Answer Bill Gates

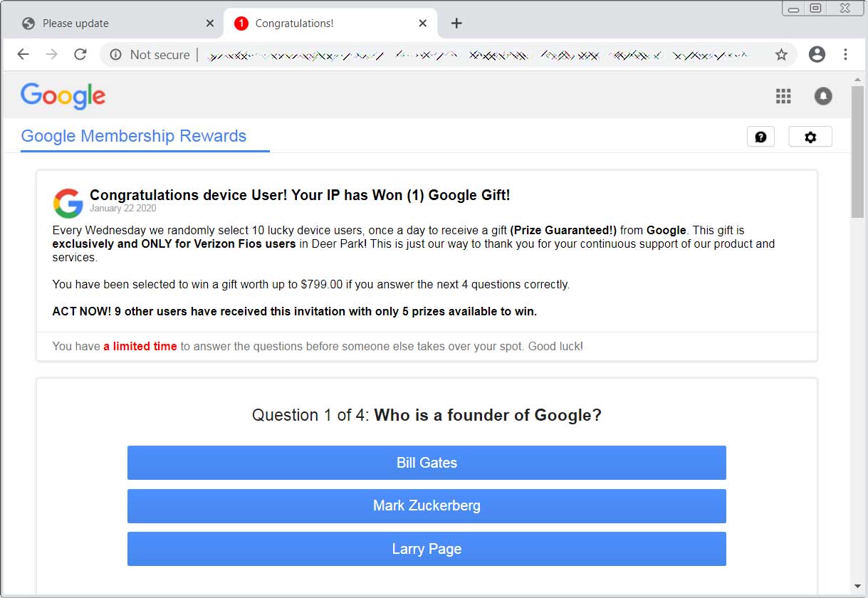pos(427,463)
